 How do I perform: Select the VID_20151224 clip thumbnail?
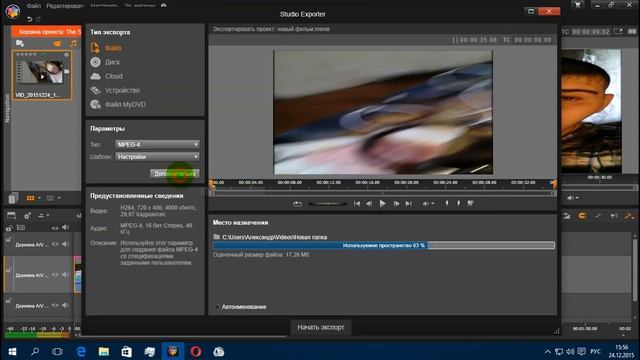click(x=42, y=75)
